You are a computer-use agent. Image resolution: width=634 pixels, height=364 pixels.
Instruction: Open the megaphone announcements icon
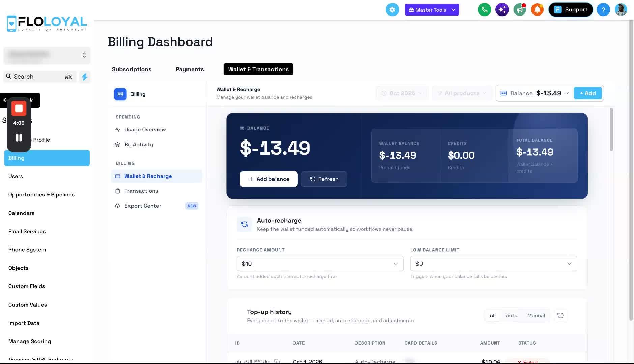click(520, 10)
